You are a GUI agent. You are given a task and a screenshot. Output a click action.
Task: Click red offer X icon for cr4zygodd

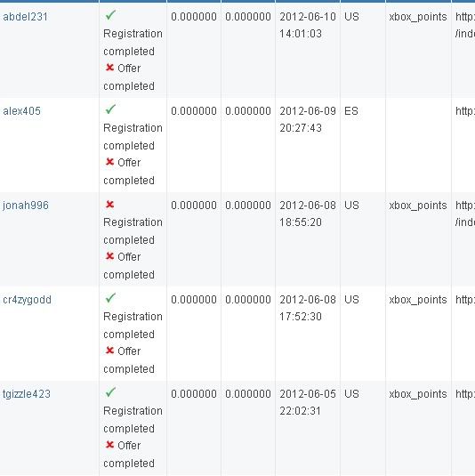click(x=109, y=351)
